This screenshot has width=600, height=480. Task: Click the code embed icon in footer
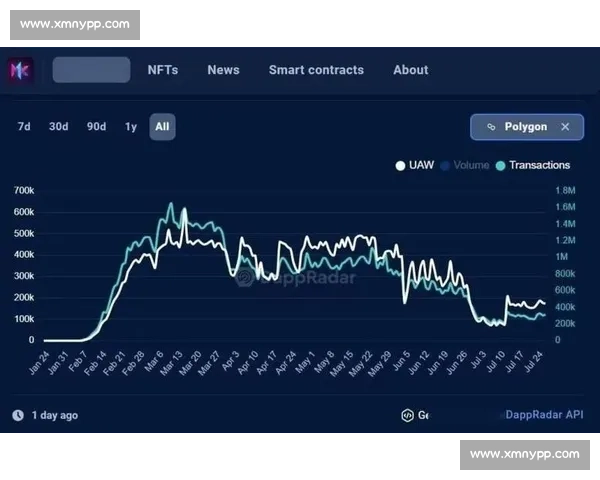pos(407,415)
